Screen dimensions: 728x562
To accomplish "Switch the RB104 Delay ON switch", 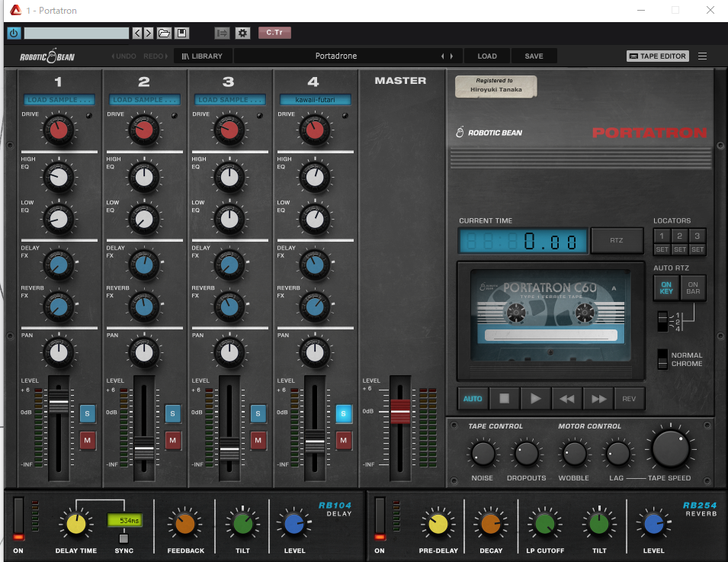I will point(18,519).
